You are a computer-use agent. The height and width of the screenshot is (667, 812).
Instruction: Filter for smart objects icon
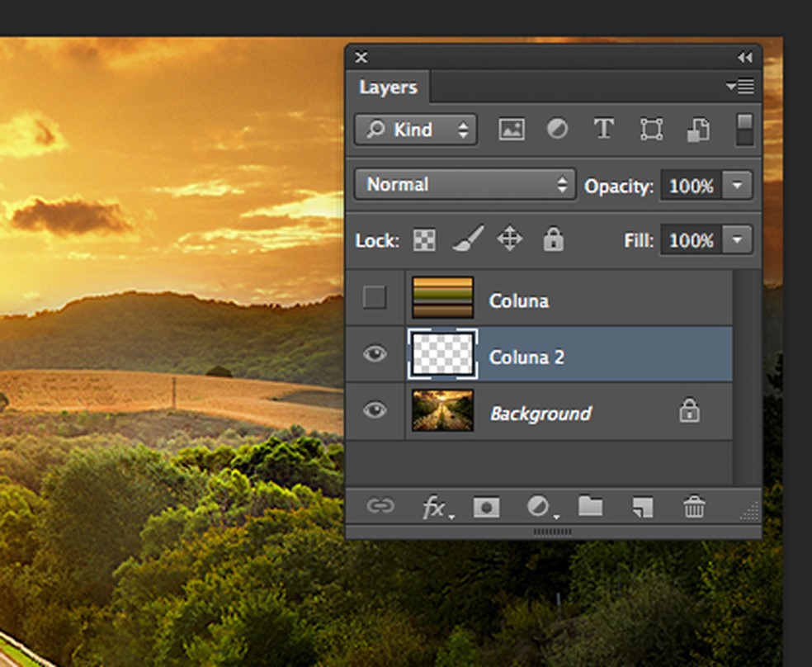pyautogui.click(x=698, y=130)
